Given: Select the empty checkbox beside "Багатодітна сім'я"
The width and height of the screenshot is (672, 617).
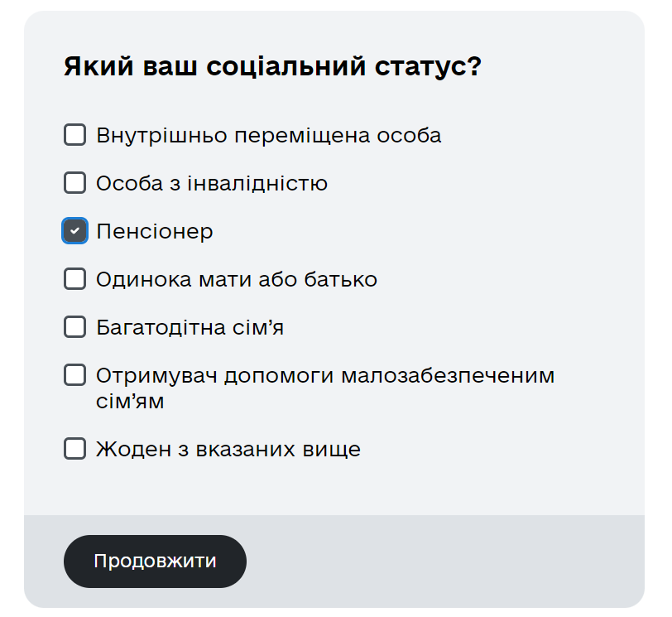Looking at the screenshot, I should pos(74,327).
